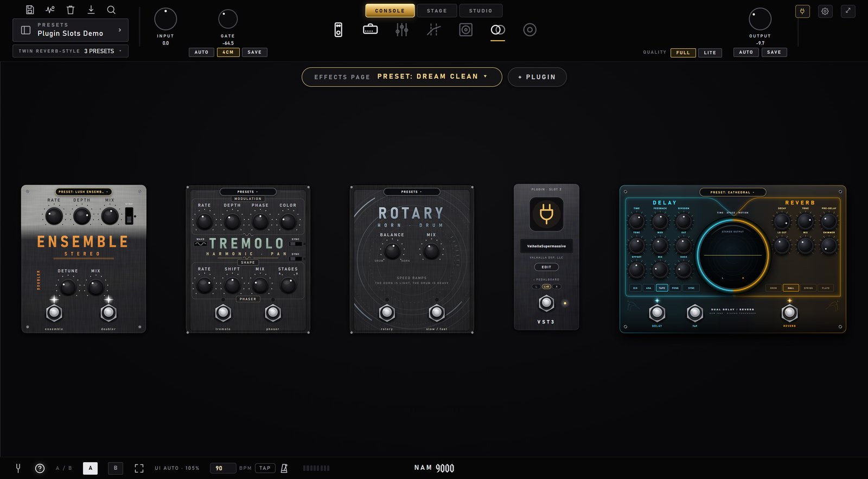The width and height of the screenshot is (868, 479).
Task: Open the tuner fork icon in the bottom bar
Action: pos(18,468)
